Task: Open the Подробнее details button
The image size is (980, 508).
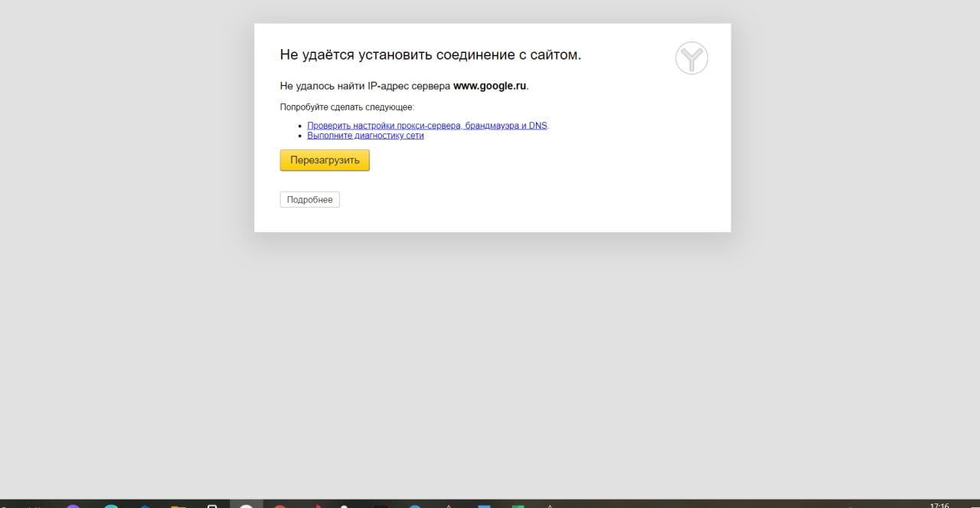Action: [x=309, y=200]
